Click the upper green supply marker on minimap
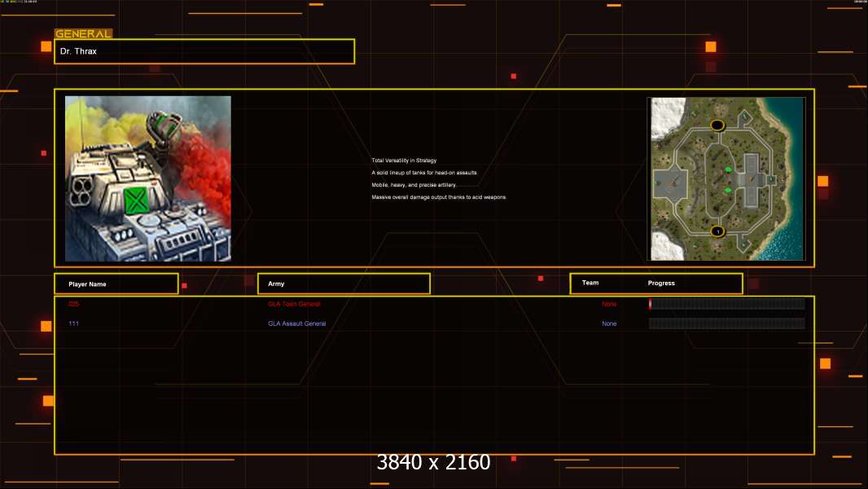This screenshot has width=868, height=489. 728,170
